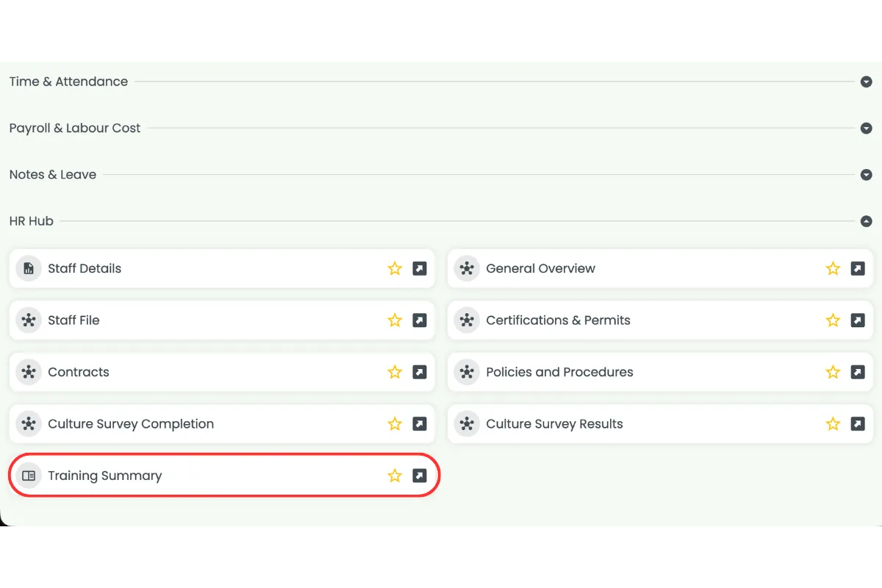Screen dimensions: 882x588
Task: Click the Payroll & Labour Cost heading
Action: tap(75, 128)
